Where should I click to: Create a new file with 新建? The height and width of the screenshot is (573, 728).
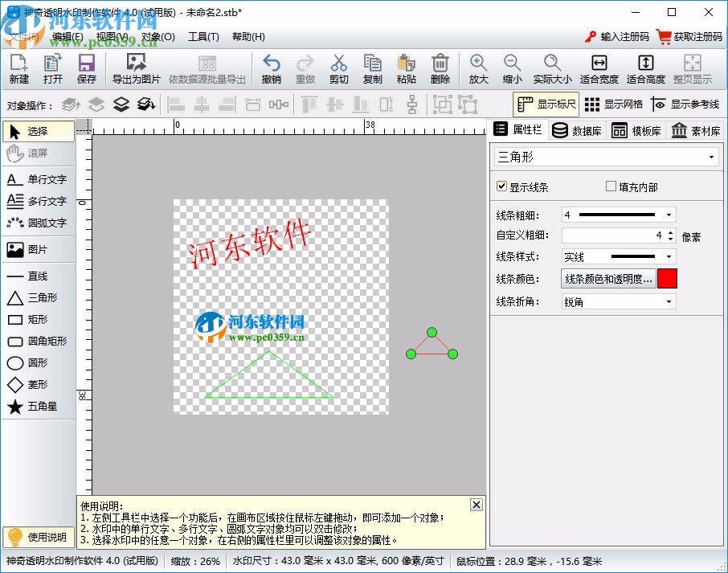18,69
